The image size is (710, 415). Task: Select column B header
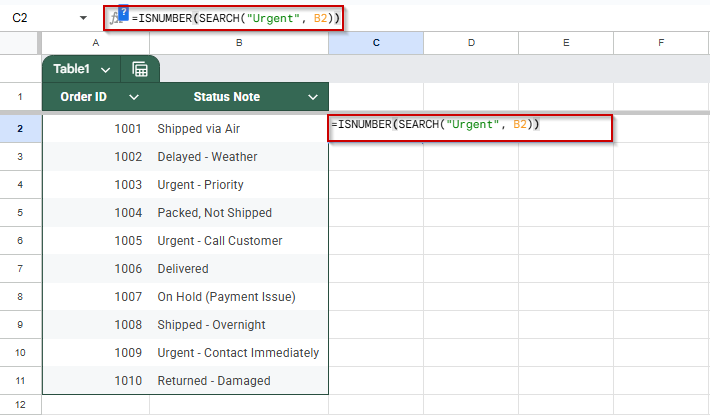239,43
